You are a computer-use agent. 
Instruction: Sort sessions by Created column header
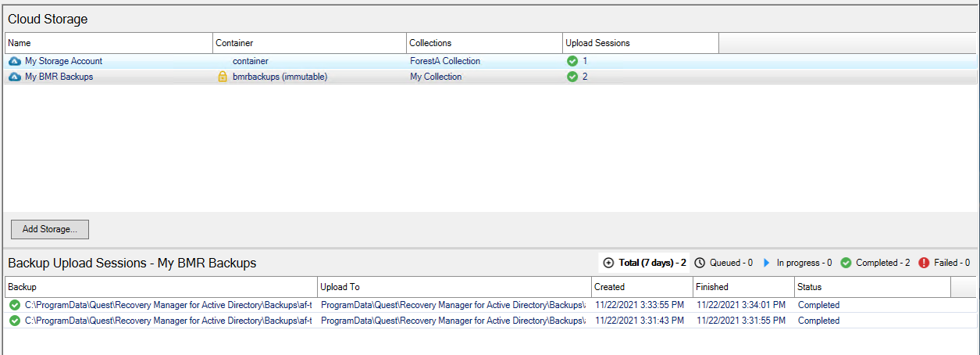pos(642,287)
